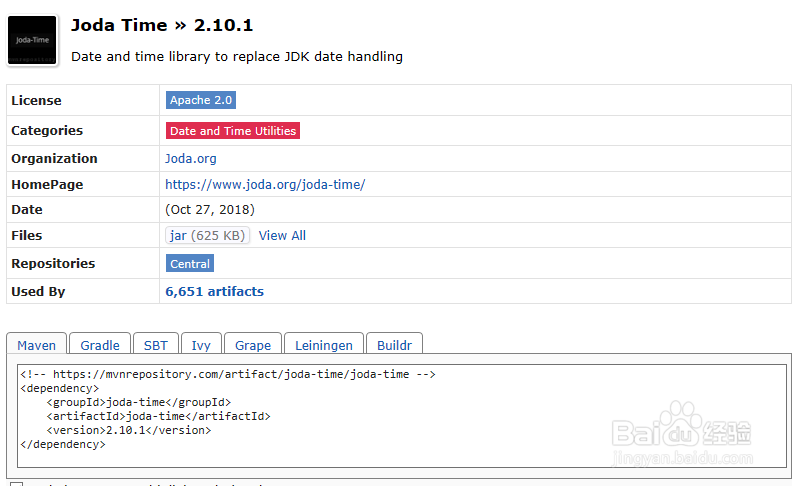Switch to the Leiningen tab
This screenshot has height=486, width=798.
(324, 345)
